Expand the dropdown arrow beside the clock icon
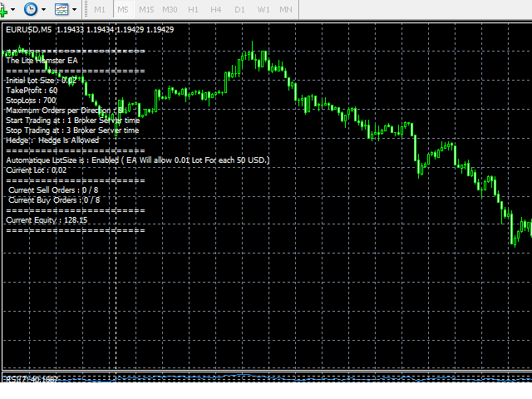This screenshot has width=532, height=399. (44, 9)
